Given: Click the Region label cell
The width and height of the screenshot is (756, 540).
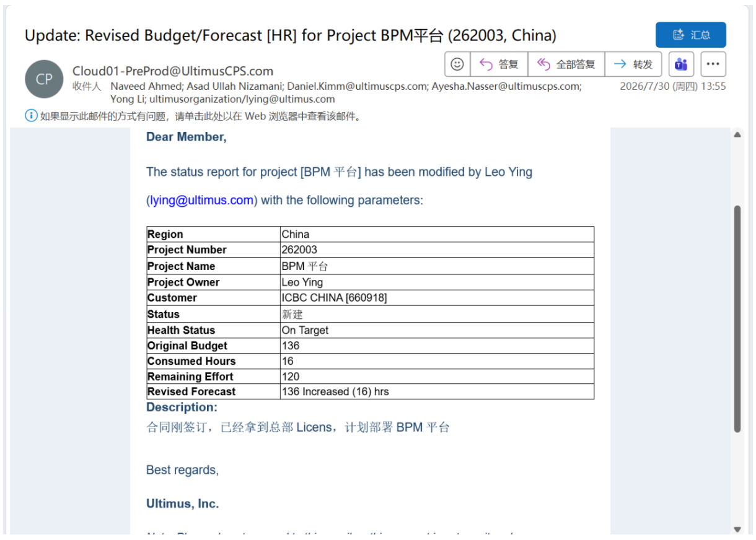Looking at the screenshot, I should (213, 234).
